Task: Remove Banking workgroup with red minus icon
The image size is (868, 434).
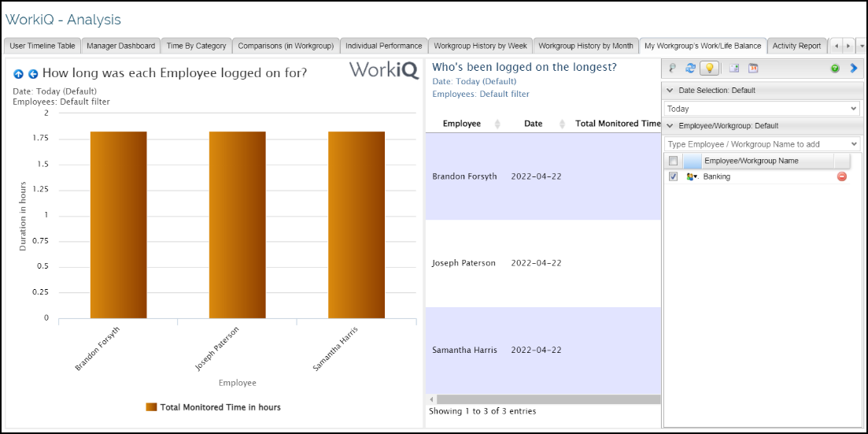Action: 841,176
